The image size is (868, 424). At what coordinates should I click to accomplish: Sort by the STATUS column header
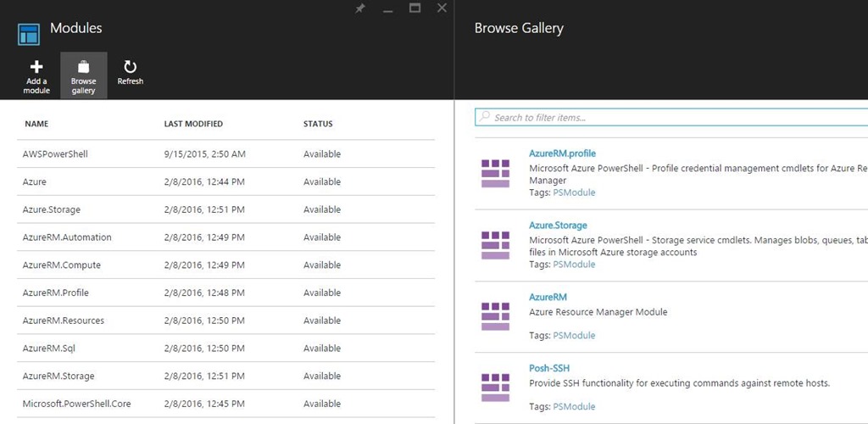pos(318,124)
